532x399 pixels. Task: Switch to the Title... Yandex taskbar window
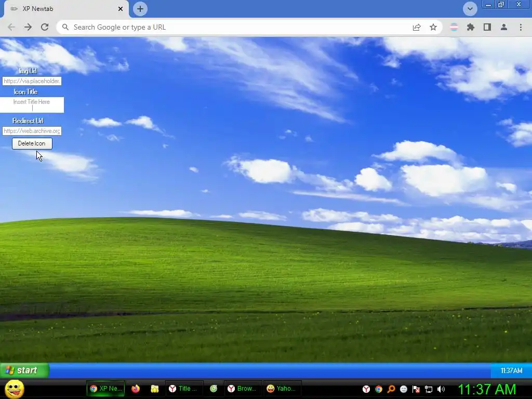(x=183, y=389)
